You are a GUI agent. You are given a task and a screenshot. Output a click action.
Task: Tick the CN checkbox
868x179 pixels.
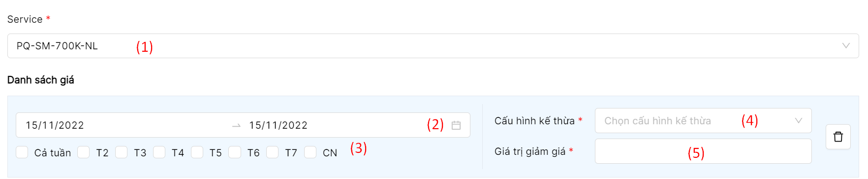click(310, 152)
